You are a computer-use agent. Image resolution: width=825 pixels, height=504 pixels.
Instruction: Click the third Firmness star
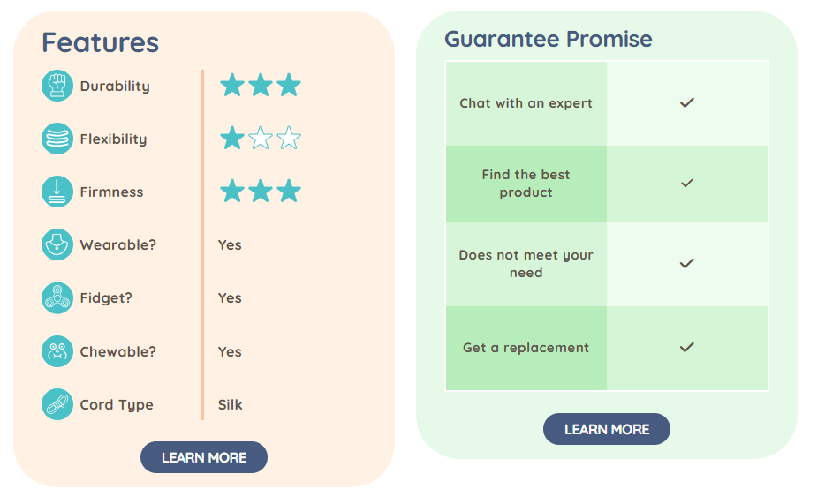[289, 191]
